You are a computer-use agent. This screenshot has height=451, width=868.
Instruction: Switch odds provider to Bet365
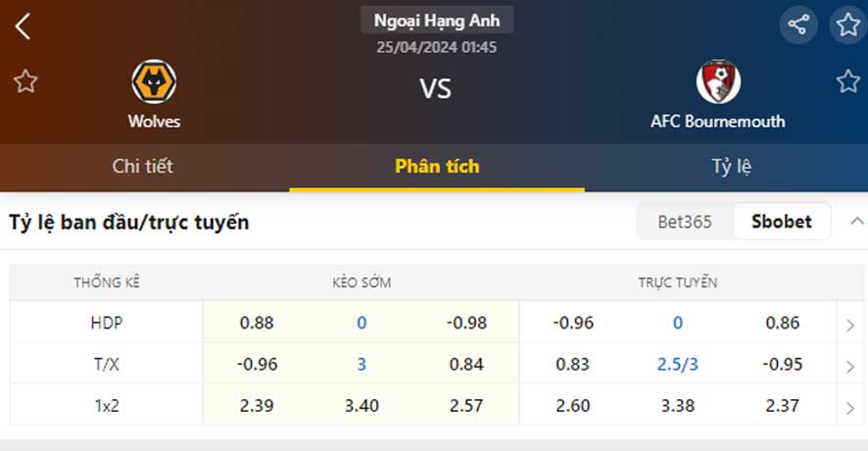click(x=685, y=222)
